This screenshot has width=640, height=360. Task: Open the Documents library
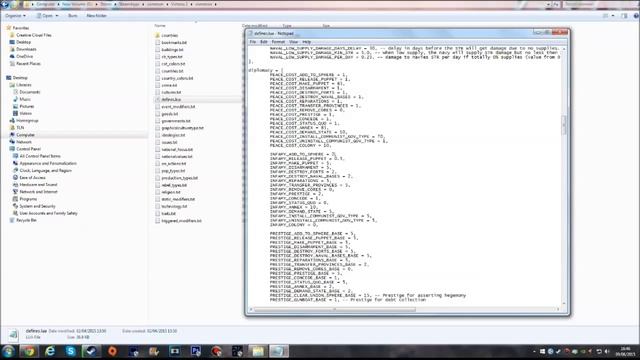coord(30,92)
